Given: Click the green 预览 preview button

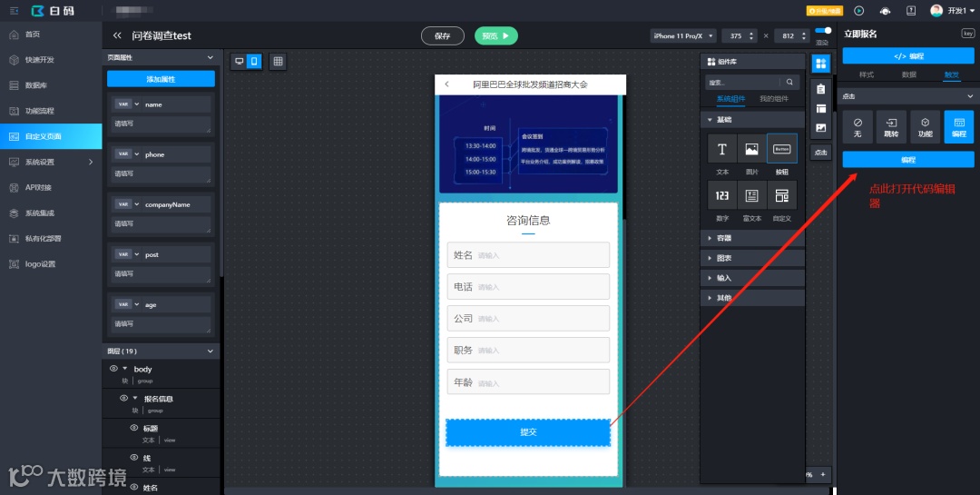Looking at the screenshot, I should tap(496, 36).
